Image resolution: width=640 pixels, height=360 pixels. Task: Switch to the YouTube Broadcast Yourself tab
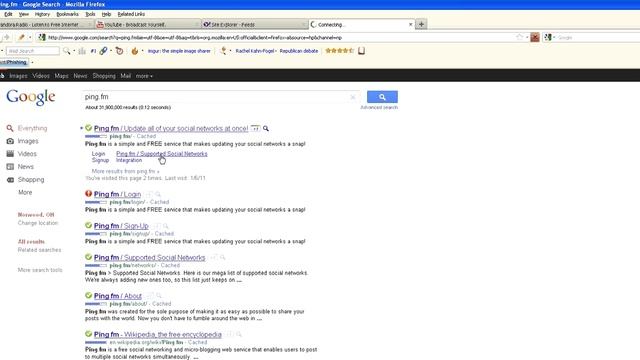coord(147,24)
